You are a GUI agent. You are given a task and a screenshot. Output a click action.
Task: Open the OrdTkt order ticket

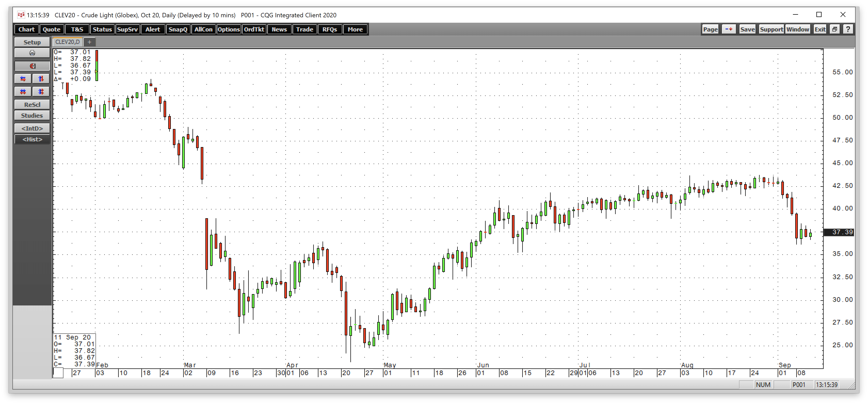pyautogui.click(x=254, y=29)
